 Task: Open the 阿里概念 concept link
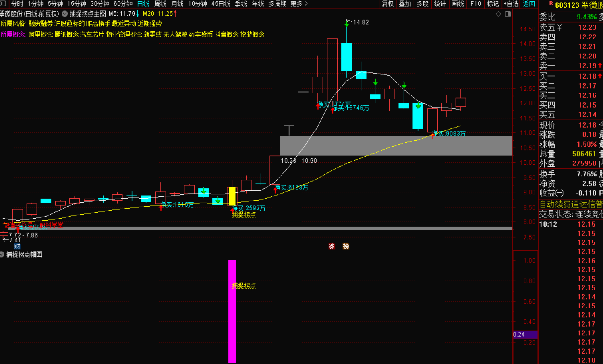coord(40,35)
